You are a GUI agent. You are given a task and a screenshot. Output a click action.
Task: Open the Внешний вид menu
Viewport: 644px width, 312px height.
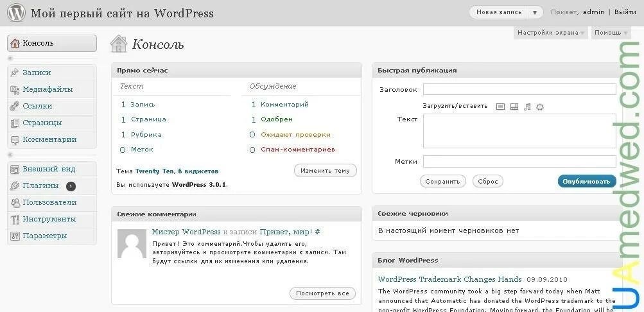click(x=52, y=169)
